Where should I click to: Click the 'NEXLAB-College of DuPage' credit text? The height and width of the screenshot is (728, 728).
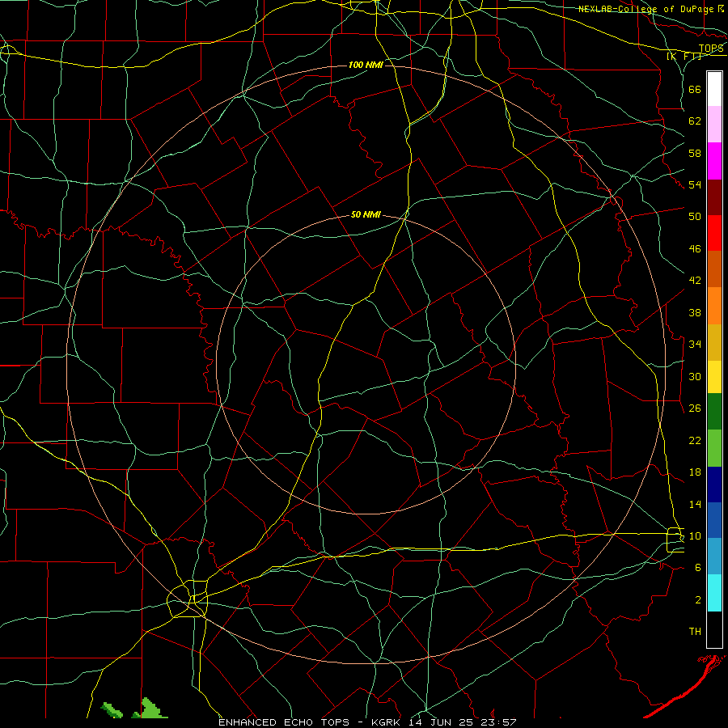[x=647, y=9]
